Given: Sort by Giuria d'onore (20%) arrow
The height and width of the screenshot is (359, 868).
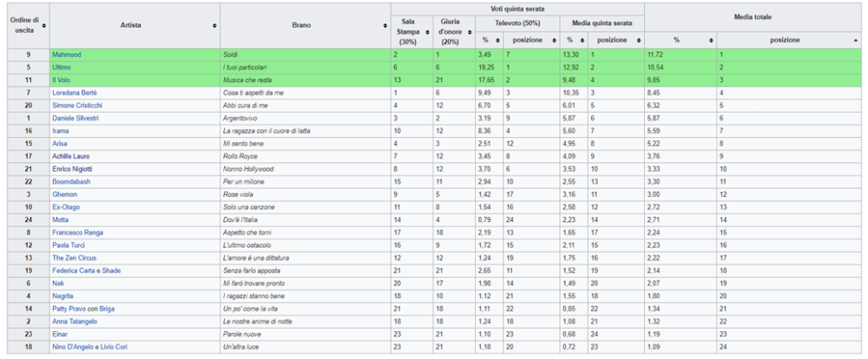Looking at the screenshot, I should [x=470, y=32].
